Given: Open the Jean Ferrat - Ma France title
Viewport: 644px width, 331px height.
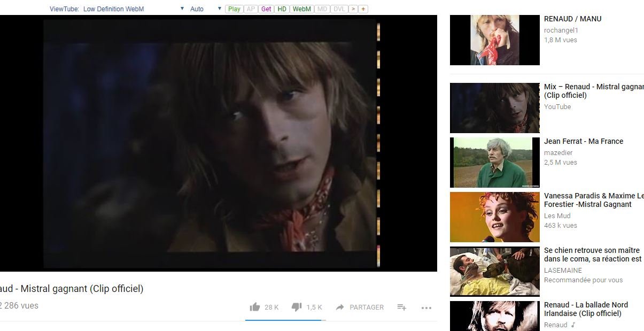Looking at the screenshot, I should point(584,141).
